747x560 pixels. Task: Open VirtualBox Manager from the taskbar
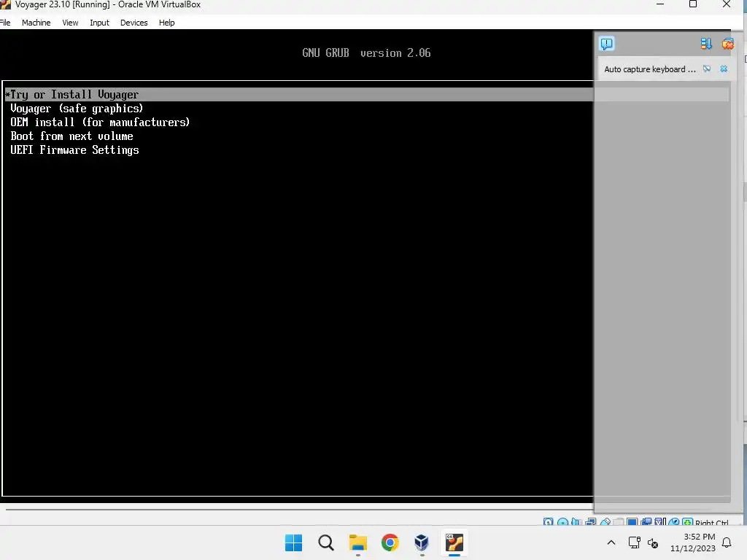pyautogui.click(x=422, y=542)
